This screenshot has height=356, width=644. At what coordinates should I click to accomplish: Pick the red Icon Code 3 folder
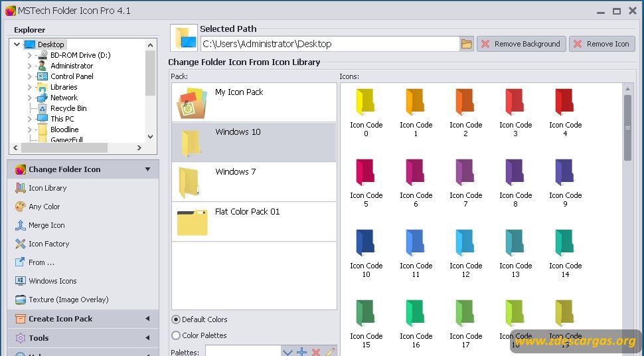[515, 101]
